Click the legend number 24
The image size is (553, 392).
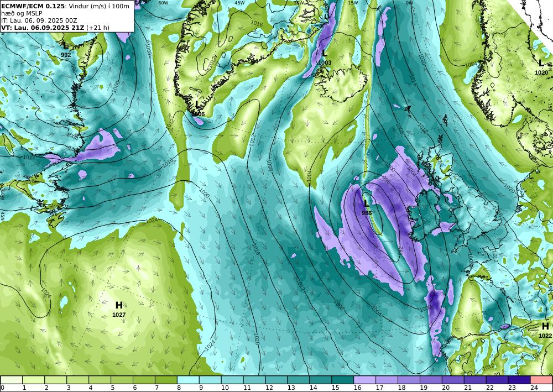tap(534, 388)
